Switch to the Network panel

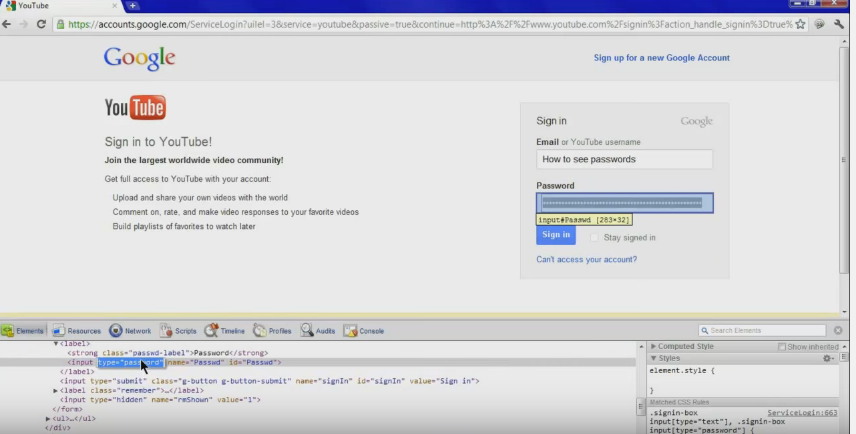click(x=130, y=330)
